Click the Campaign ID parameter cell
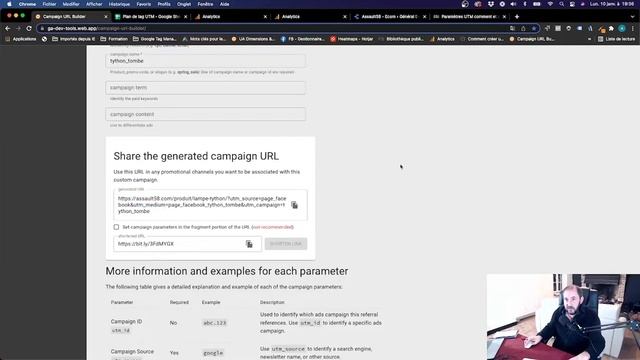 (127, 326)
